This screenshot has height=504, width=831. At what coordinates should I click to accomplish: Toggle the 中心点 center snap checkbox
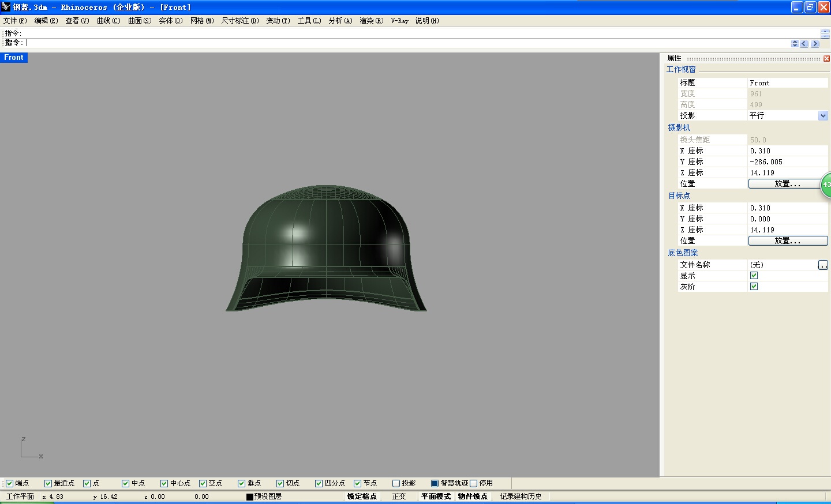[x=164, y=483]
